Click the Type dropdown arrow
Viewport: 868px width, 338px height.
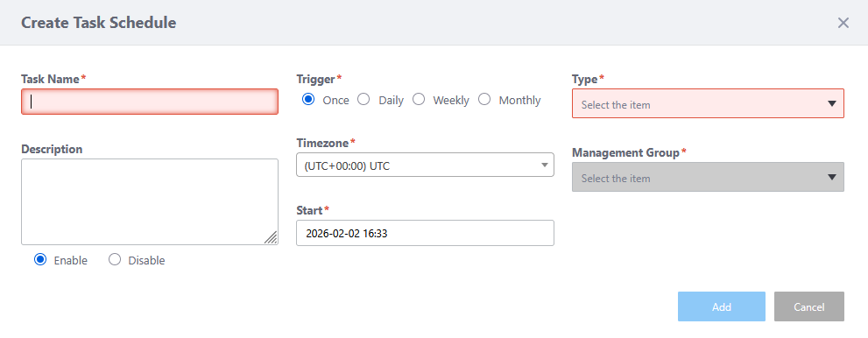click(x=831, y=103)
